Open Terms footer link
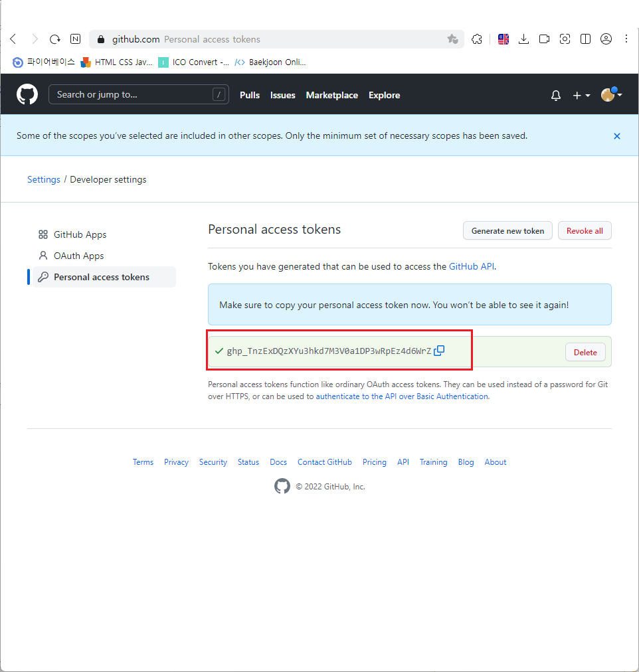The height and width of the screenshot is (672, 639). click(143, 462)
